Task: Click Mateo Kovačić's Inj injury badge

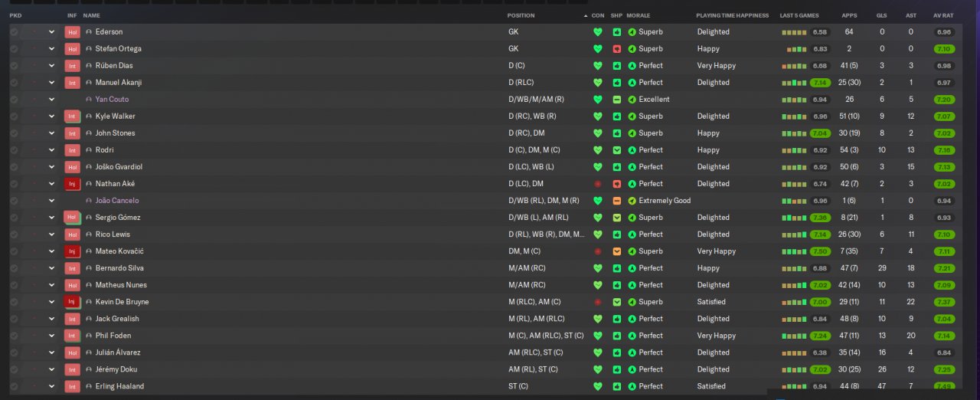Action: 72,251
